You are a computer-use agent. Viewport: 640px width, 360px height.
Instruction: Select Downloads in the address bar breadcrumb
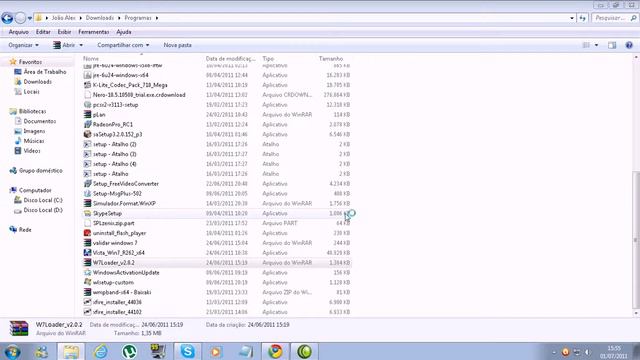point(100,18)
